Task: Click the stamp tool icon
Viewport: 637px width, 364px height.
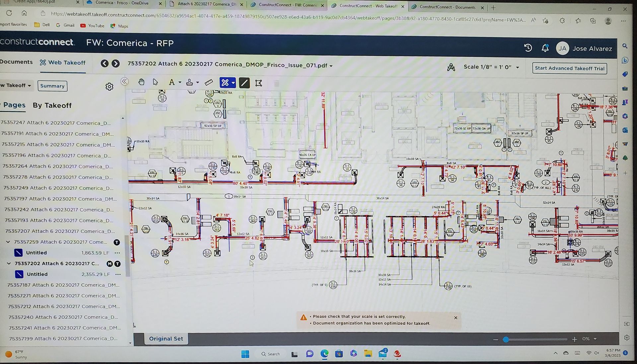Action: pos(189,82)
